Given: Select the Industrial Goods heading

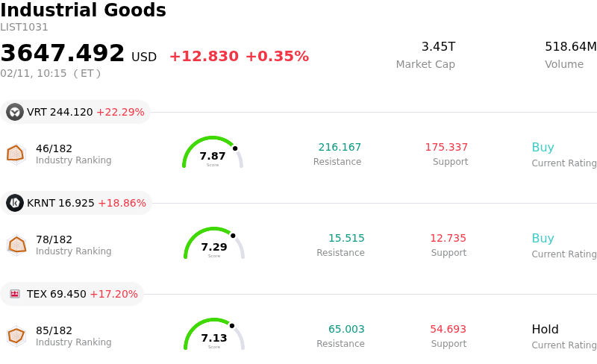Looking at the screenshot, I should click(83, 10).
